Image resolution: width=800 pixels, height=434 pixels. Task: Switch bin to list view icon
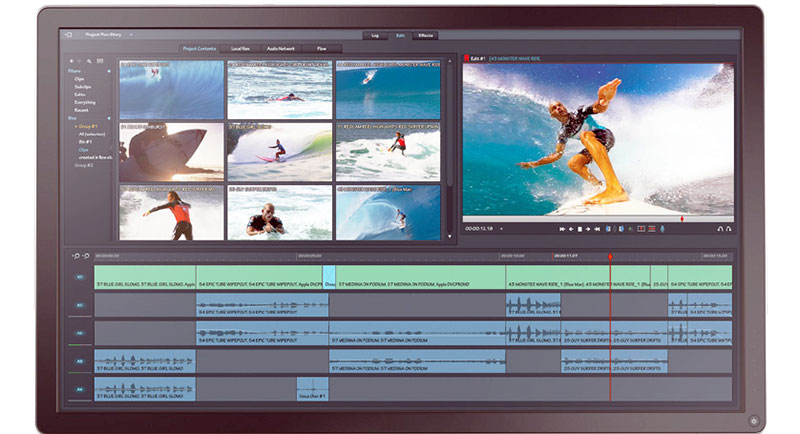click(x=100, y=61)
